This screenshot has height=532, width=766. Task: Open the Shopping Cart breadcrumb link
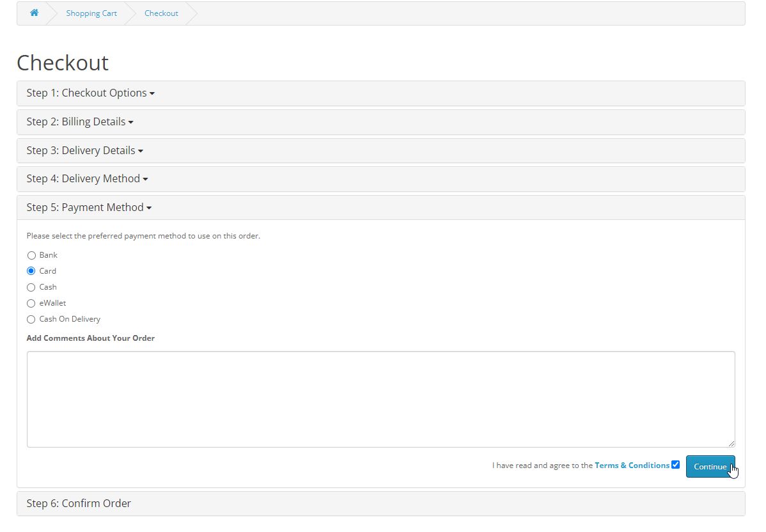91,13
